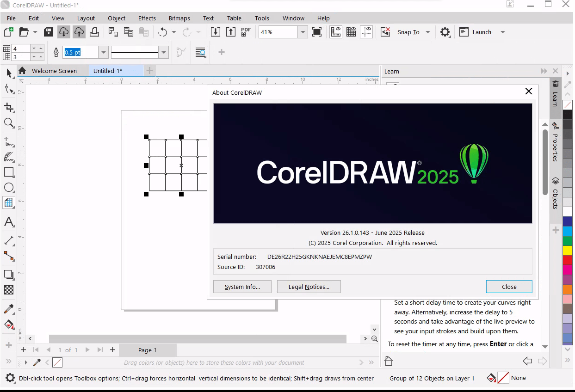Viewport: 575px width, 392px height.
Task: Click the Print icon
Action: [x=94, y=32]
